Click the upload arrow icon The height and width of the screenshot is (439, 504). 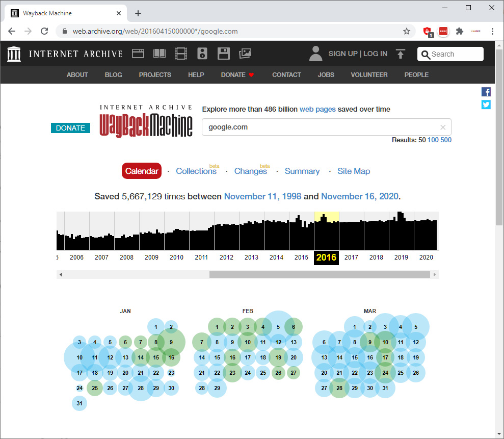click(400, 54)
